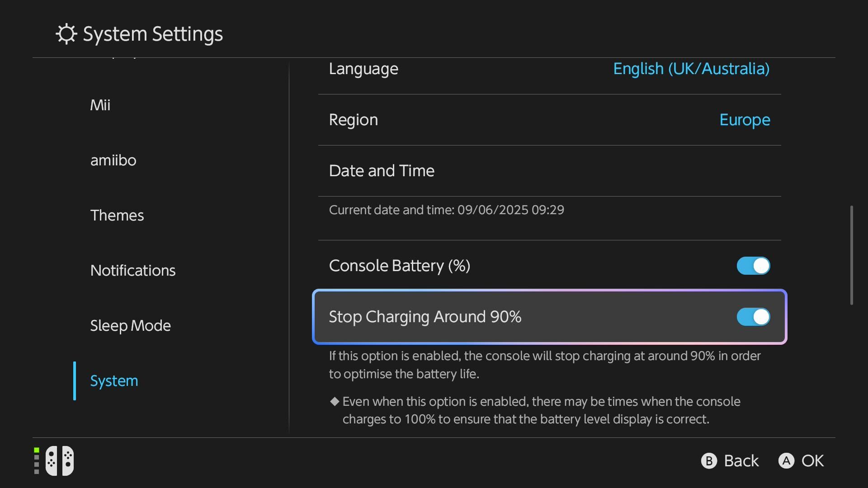
Task: Click the Back label
Action: coord(741,461)
